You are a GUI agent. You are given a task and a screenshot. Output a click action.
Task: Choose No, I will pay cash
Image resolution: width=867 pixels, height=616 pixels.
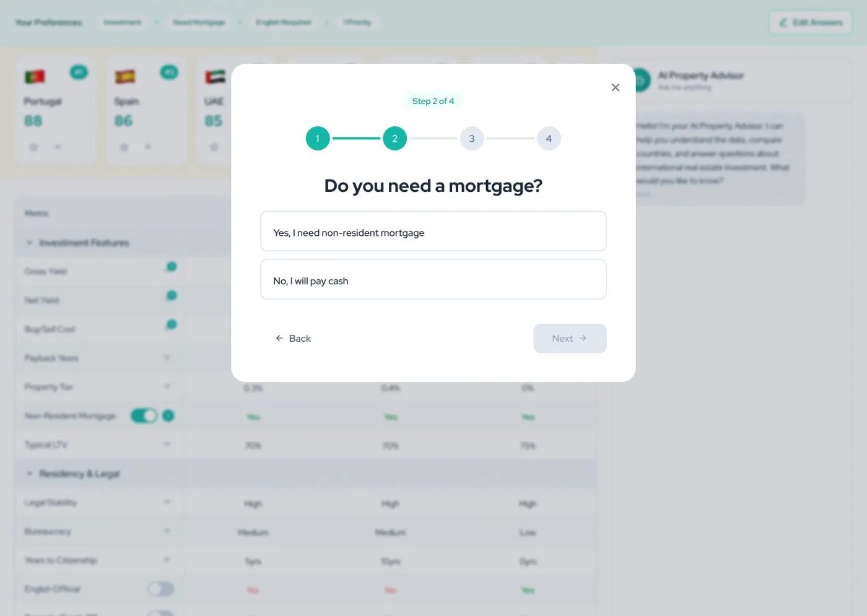point(434,279)
